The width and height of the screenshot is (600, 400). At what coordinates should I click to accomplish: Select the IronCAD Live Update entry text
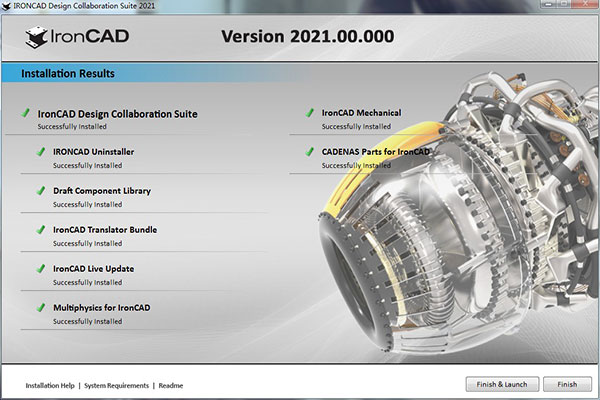coord(93,269)
